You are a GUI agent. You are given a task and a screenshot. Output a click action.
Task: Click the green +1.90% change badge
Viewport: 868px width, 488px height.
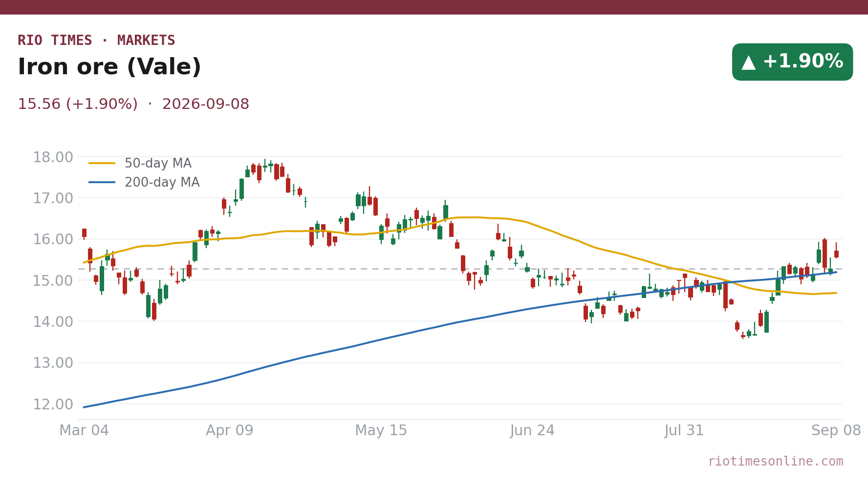pyautogui.click(x=792, y=62)
